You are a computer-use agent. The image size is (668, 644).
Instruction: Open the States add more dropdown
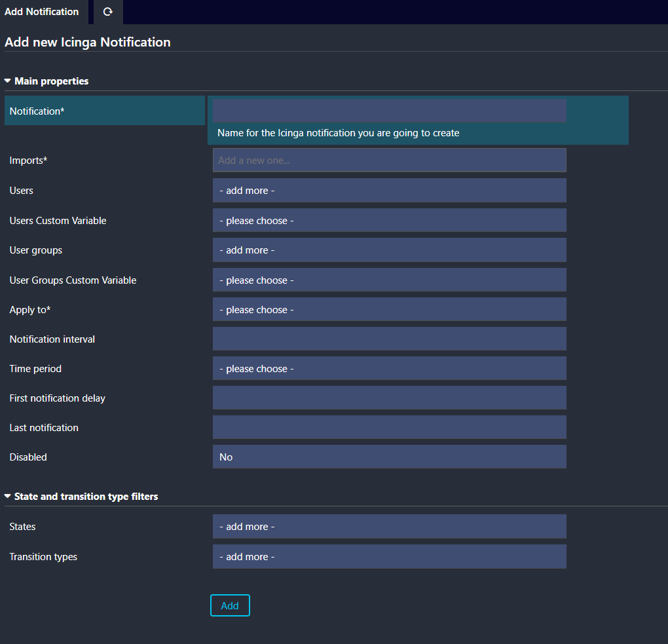(389, 527)
